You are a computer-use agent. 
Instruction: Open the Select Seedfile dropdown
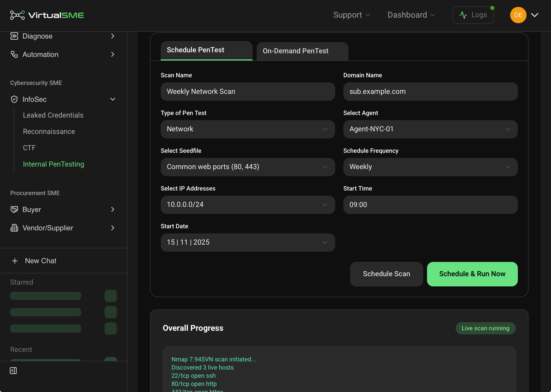coord(248,167)
